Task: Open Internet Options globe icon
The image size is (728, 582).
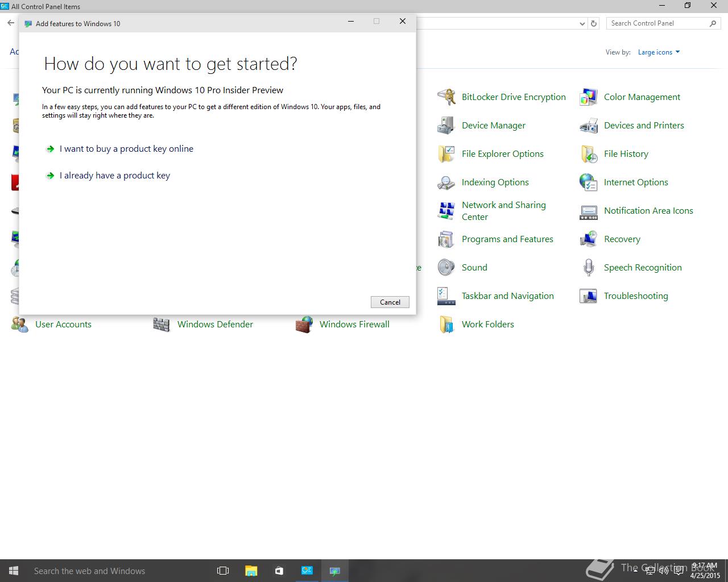Action: tap(589, 182)
